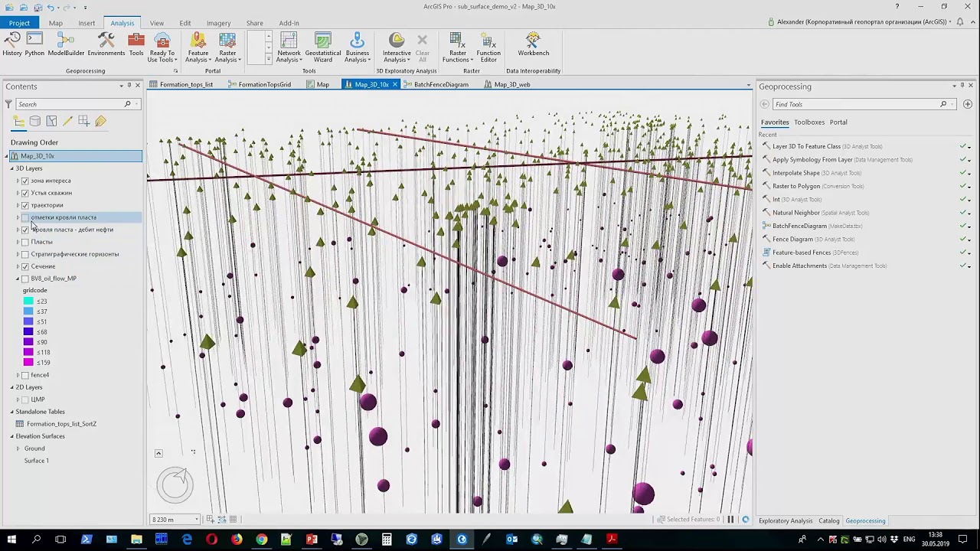Viewport: 980px width, 551px height.
Task: Switch to the Toolboxes section
Action: point(809,122)
